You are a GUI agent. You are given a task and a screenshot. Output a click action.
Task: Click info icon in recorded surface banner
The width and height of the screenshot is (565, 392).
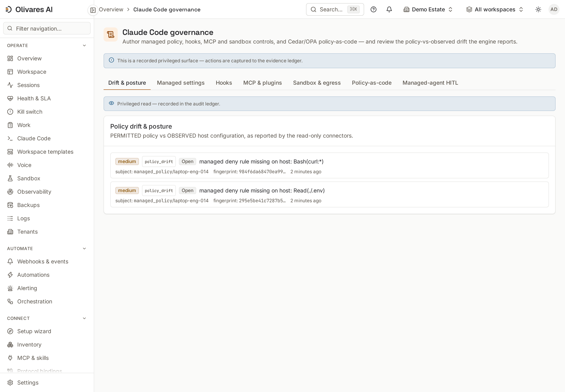tap(111, 60)
